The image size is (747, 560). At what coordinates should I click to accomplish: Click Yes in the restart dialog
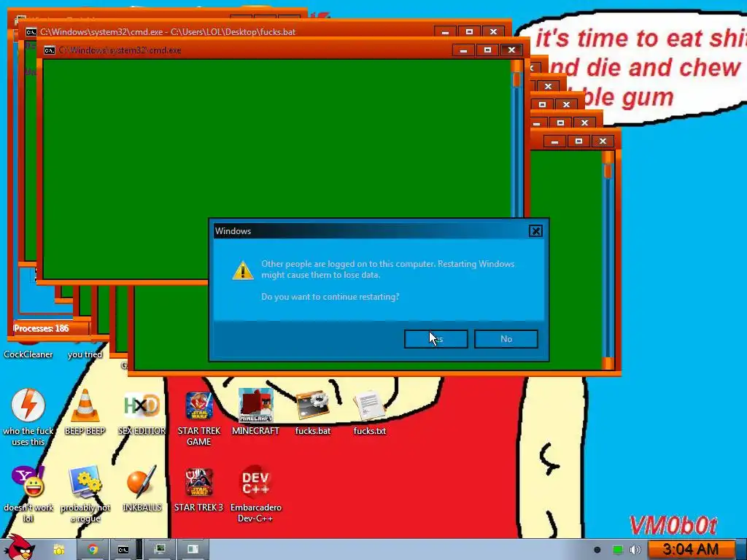point(436,339)
